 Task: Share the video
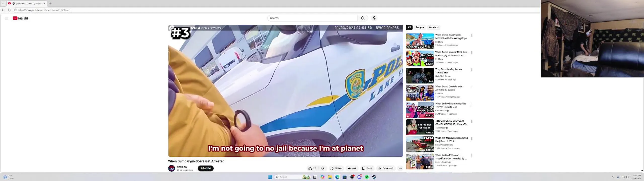[336, 168]
